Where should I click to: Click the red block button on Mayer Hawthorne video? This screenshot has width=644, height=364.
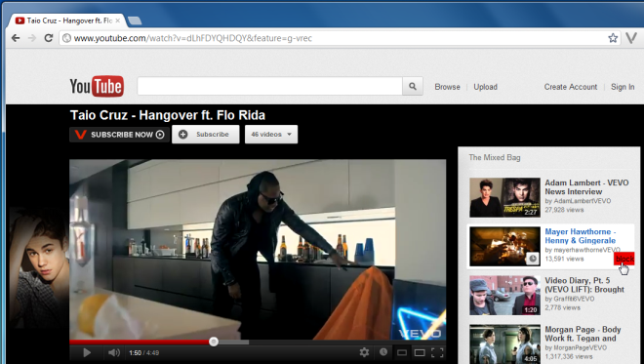point(624,259)
